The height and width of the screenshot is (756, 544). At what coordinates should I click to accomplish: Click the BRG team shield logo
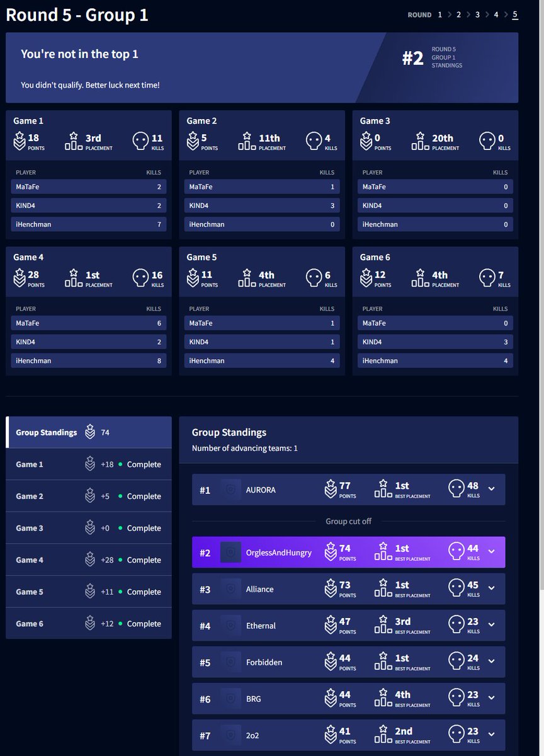click(231, 699)
